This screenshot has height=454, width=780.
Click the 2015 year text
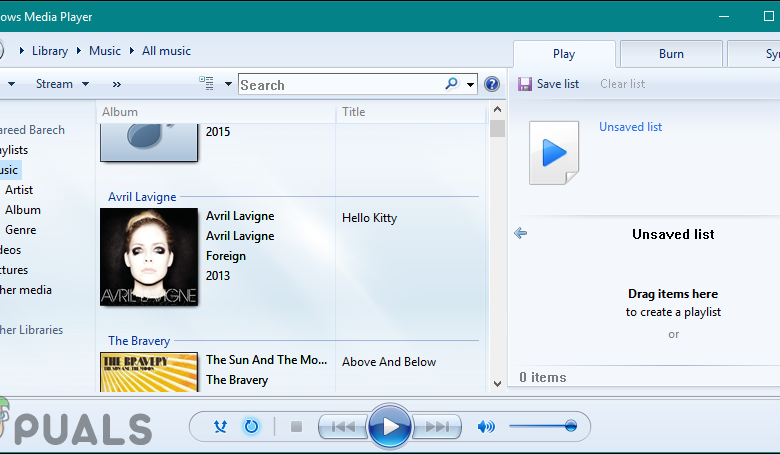pos(218,132)
